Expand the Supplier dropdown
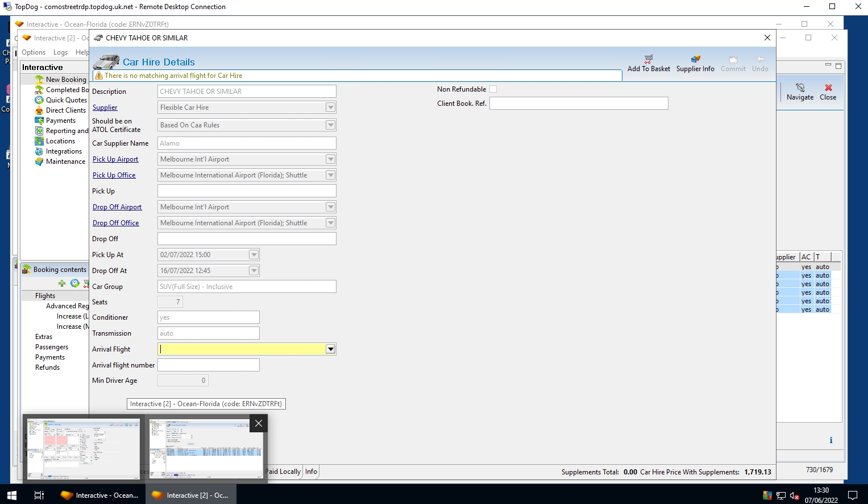The image size is (868, 504). [x=330, y=108]
